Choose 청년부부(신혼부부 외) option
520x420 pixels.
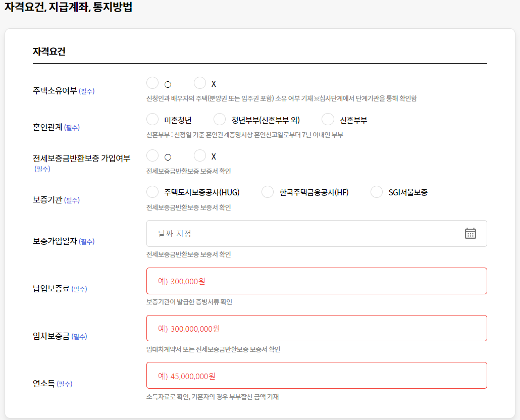220,119
